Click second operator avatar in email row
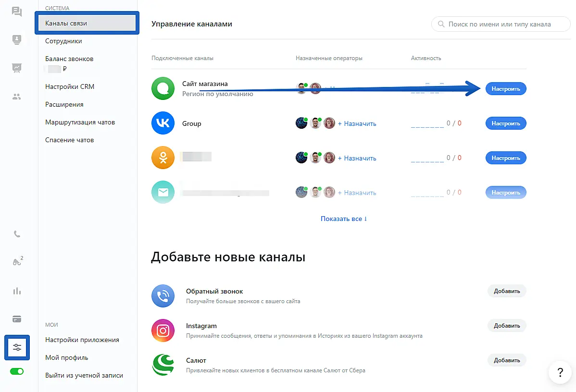The width and height of the screenshot is (576, 392). pos(315,192)
